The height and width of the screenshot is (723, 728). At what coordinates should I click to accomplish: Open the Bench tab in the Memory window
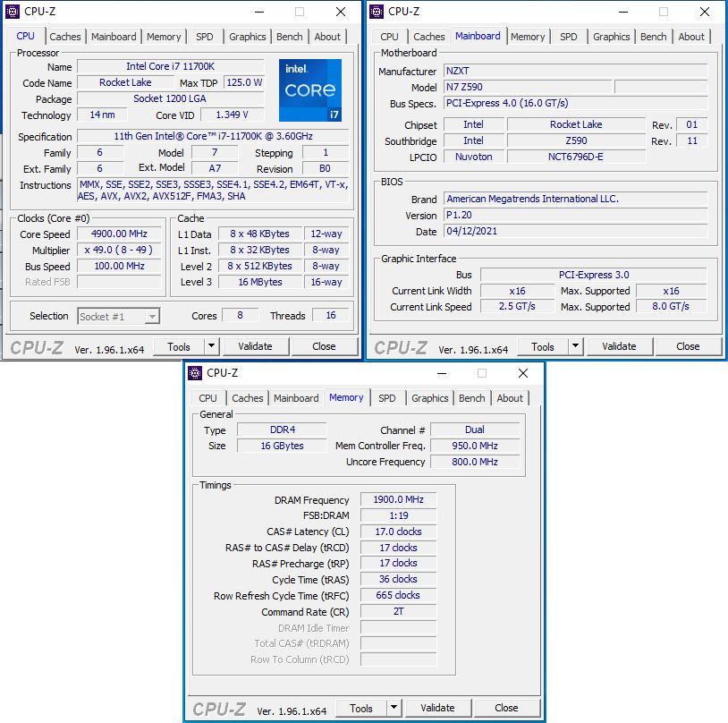point(472,398)
